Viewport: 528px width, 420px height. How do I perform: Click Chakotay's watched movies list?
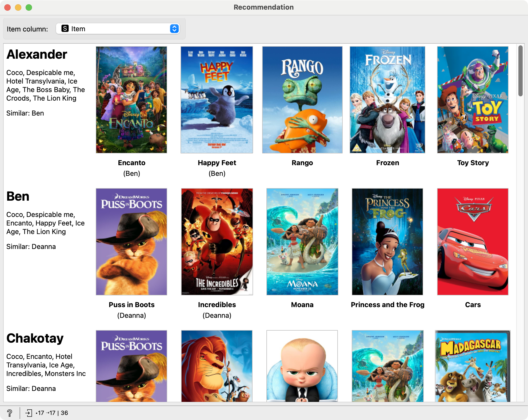46,365
